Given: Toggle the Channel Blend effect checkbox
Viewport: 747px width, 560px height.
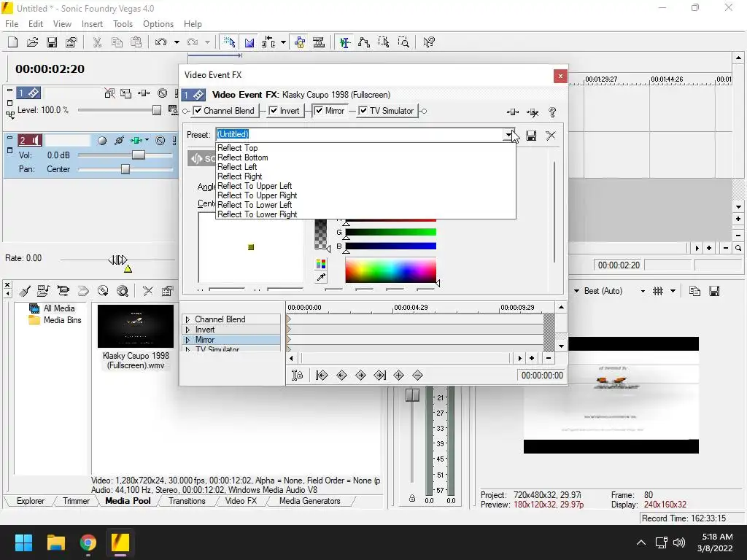Looking at the screenshot, I should (x=198, y=111).
